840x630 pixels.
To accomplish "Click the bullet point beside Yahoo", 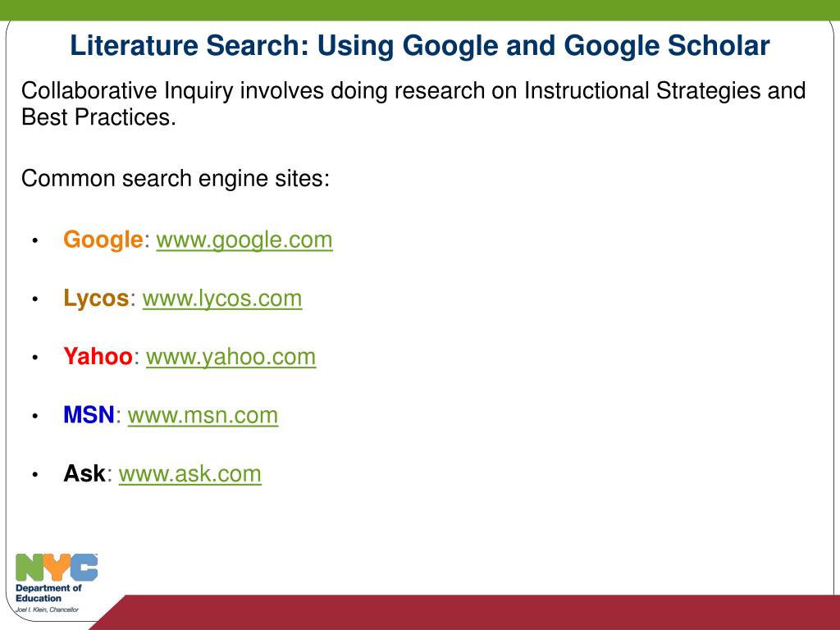I will click(35, 358).
